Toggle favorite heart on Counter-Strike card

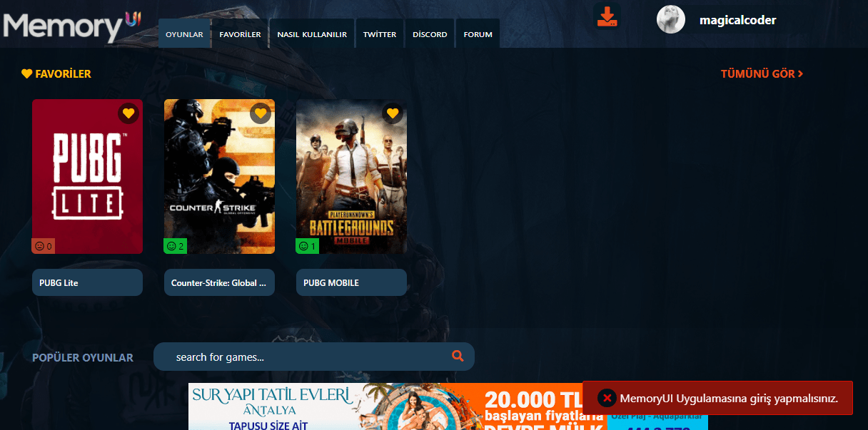click(x=261, y=113)
